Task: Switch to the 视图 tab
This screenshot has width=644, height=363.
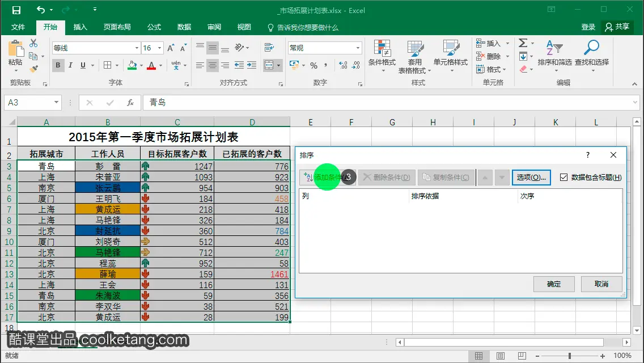Action: pyautogui.click(x=244, y=27)
